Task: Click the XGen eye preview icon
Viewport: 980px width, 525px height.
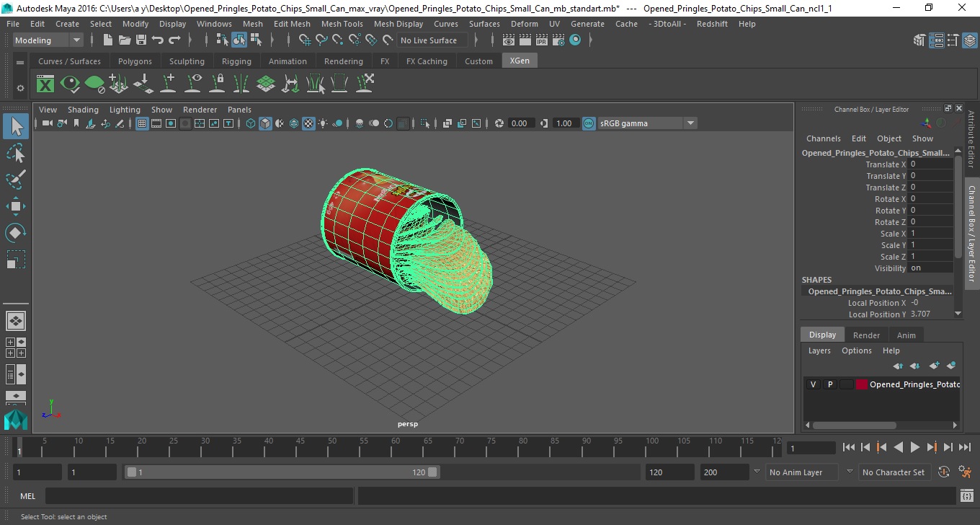Action: pyautogui.click(x=70, y=84)
